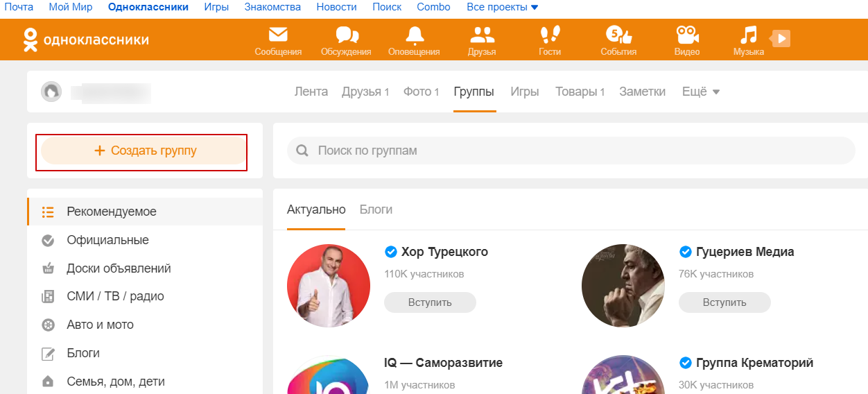This screenshot has height=394, width=868.
Task: Click the Хор Турецкого group photo
Action: tap(329, 286)
